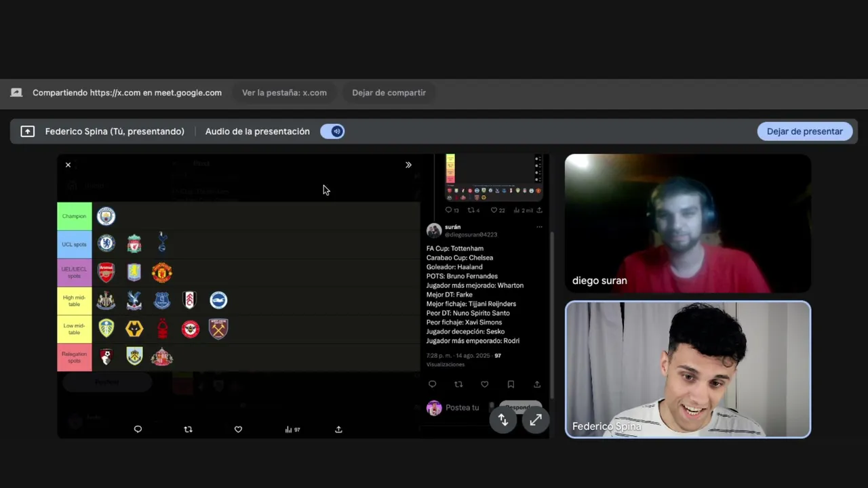Click the High mid-table tier label
Image resolution: width=868 pixels, height=488 pixels.
pyautogui.click(x=75, y=300)
